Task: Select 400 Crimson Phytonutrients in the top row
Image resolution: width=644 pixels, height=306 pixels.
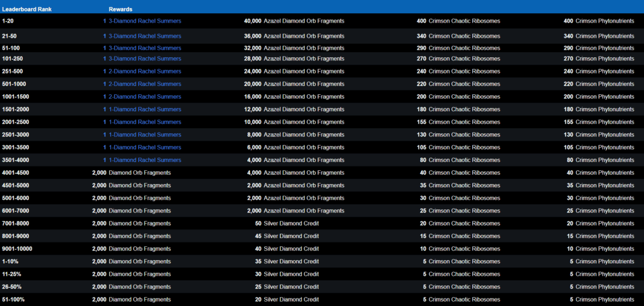Action: pos(599,21)
